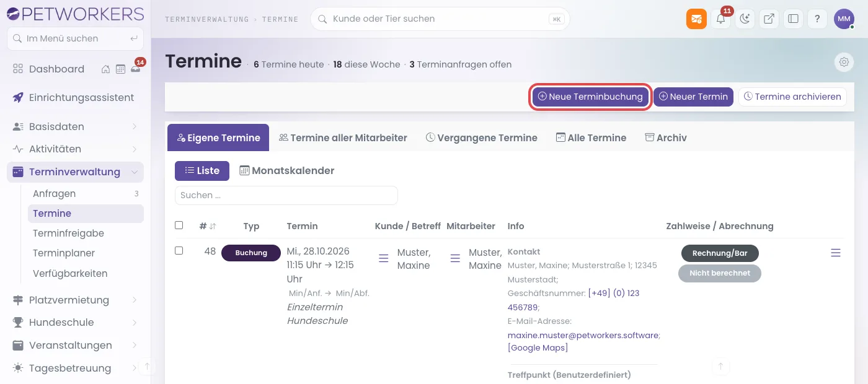868x384 pixels.
Task: Switch to Termine aller Mitarbeiter tab
Action: pos(343,137)
